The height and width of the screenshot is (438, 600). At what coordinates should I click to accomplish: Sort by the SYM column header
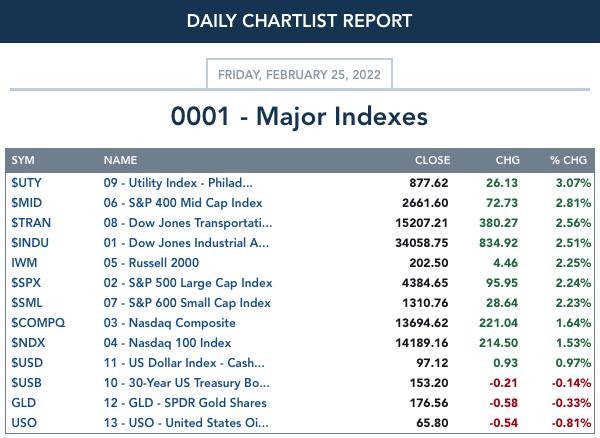(x=23, y=160)
